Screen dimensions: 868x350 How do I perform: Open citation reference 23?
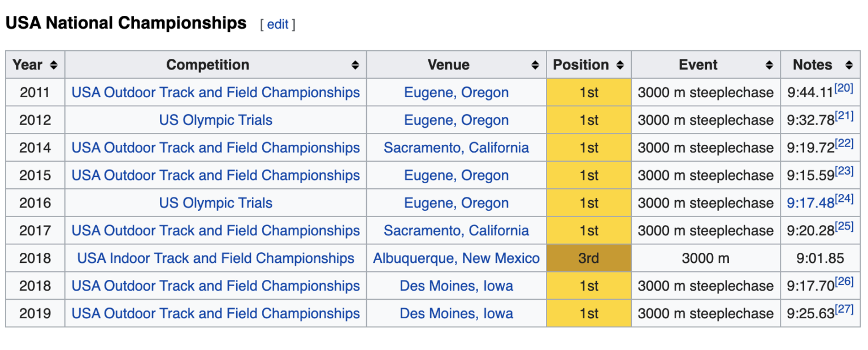[x=844, y=171]
